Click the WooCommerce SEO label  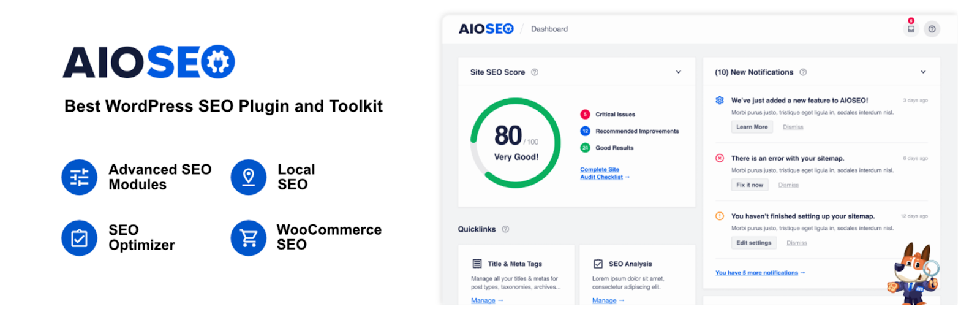tap(329, 237)
